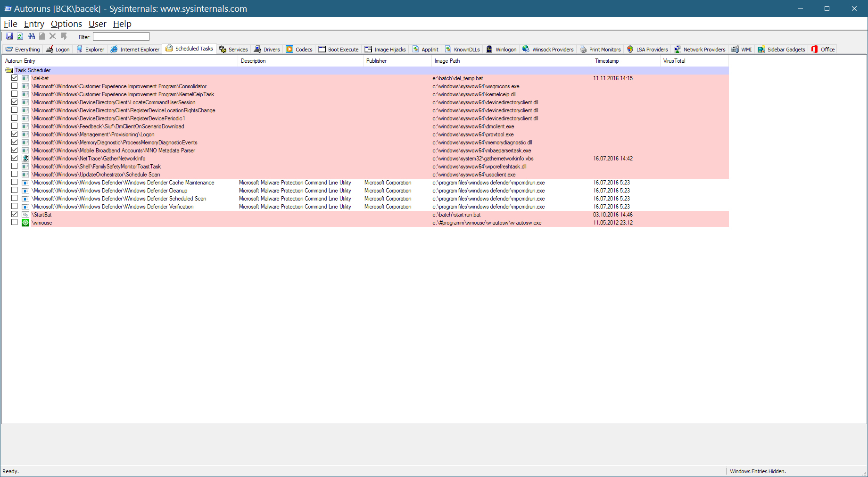
Task: Open the Codecs tab
Action: [299, 50]
